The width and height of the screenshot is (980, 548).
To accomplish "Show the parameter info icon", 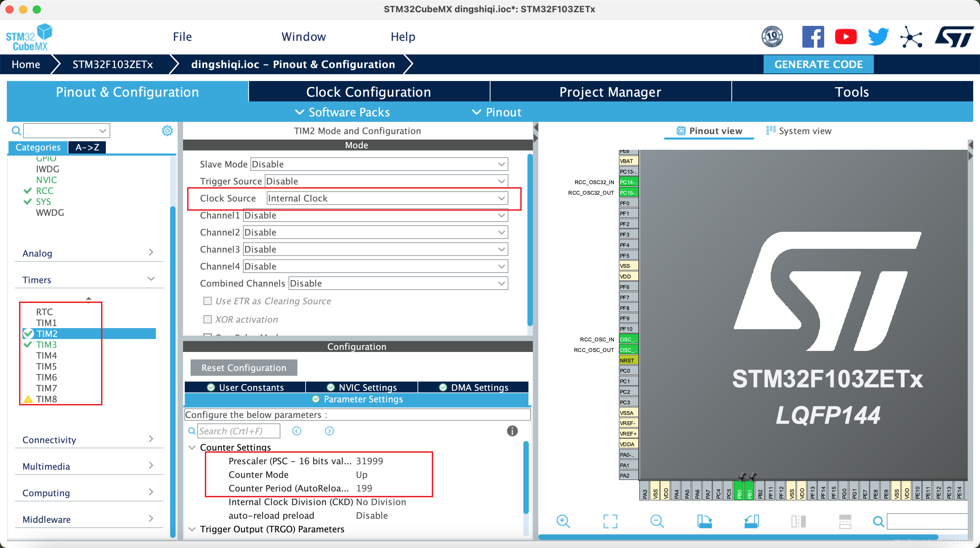I will pos(512,431).
